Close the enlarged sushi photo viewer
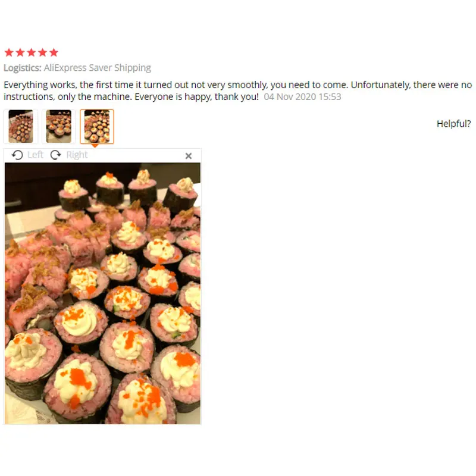 (x=189, y=156)
